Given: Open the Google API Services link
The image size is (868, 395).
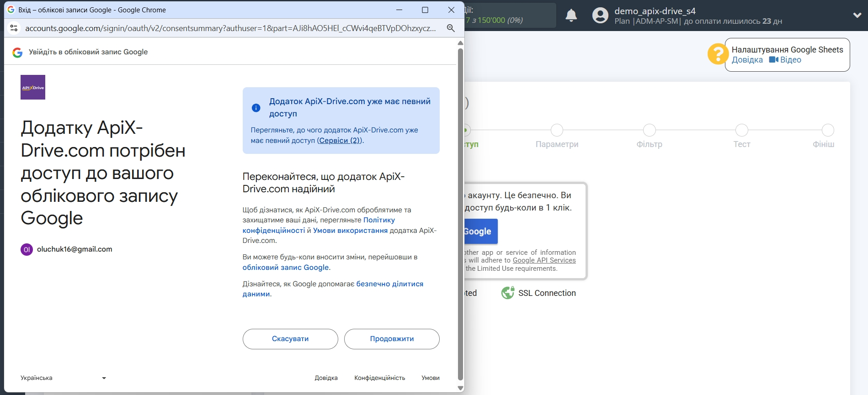Looking at the screenshot, I should coord(544,260).
